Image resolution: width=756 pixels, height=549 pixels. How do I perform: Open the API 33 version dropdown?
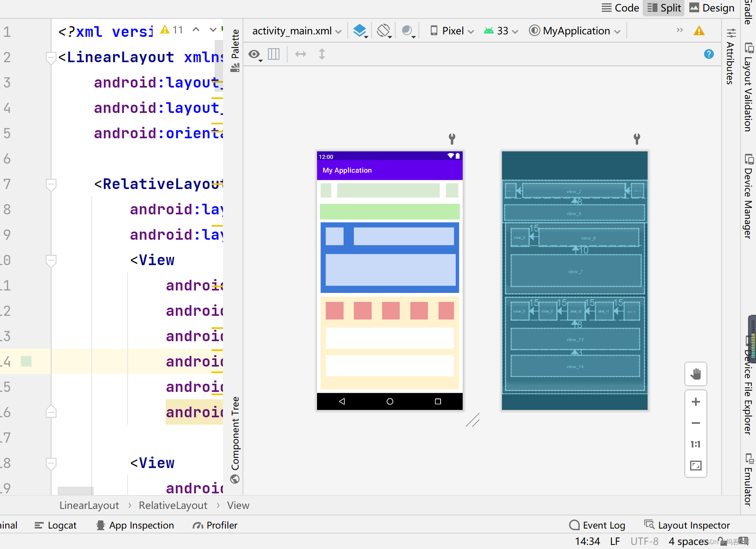[x=501, y=31]
